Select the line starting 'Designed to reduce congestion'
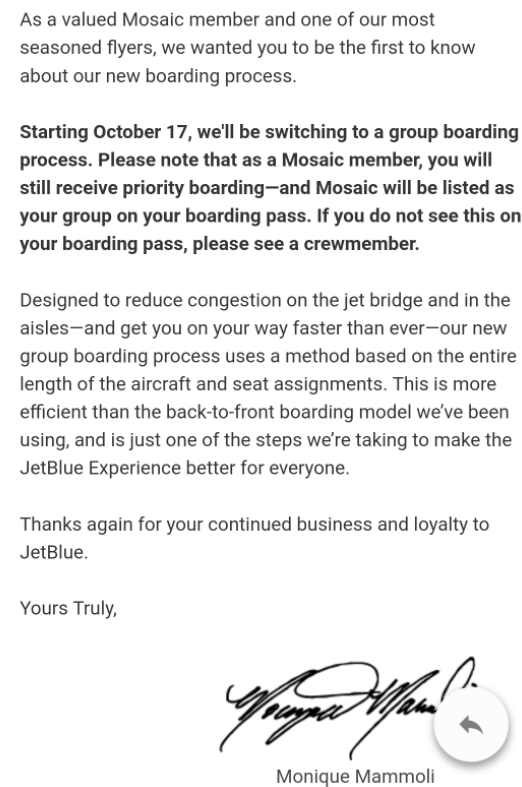The height and width of the screenshot is (787, 522). (265, 300)
